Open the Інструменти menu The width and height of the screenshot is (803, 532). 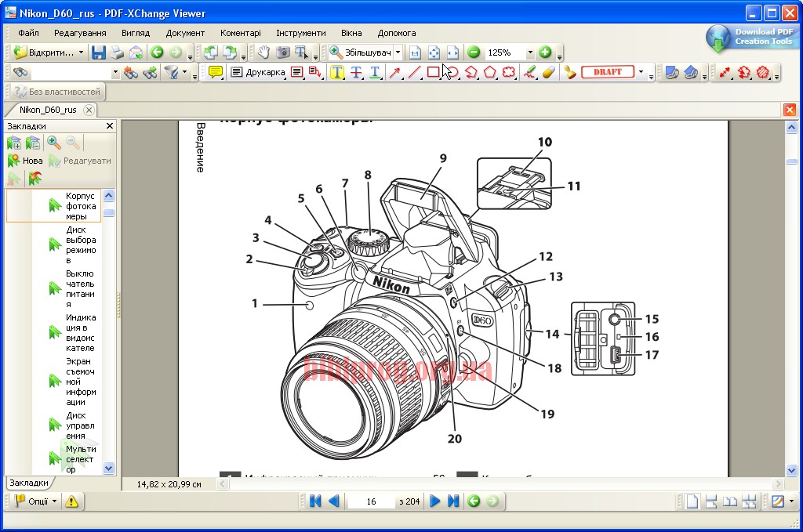[x=301, y=33]
